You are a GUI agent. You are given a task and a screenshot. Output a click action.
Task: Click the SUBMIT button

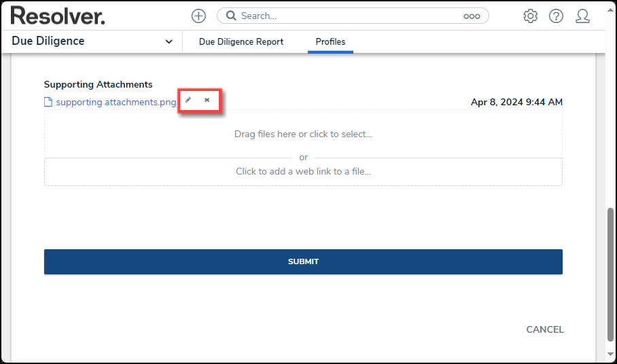click(x=303, y=262)
